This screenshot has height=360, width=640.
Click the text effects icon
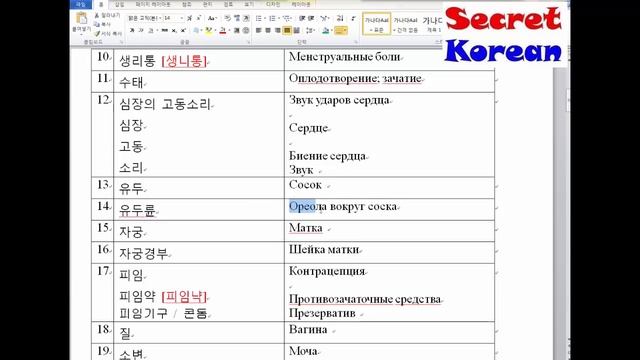[196, 31]
